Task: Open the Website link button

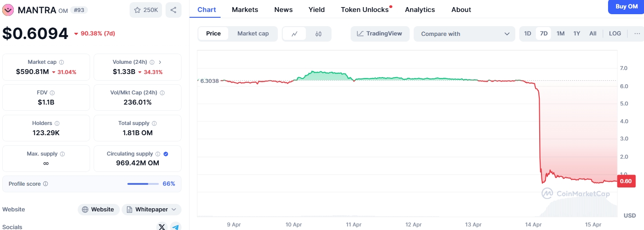Action: (x=99, y=210)
